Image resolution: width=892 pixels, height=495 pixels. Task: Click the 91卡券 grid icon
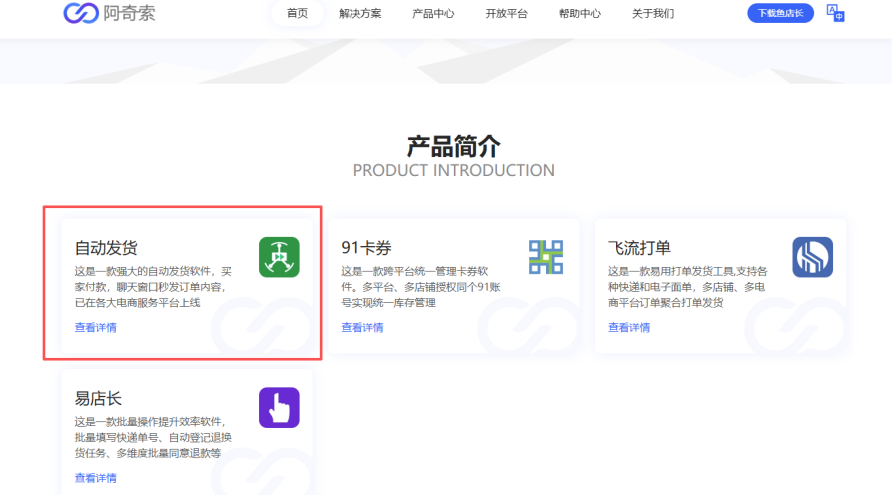(546, 257)
